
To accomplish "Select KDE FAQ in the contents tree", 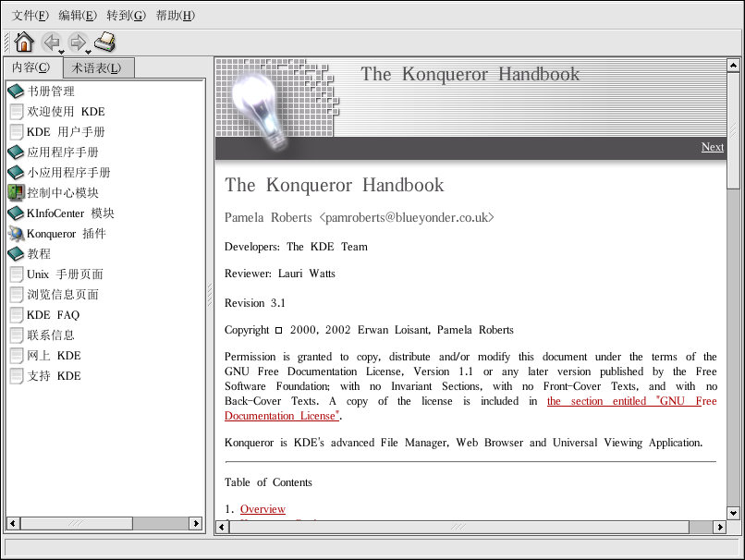I will click(x=53, y=315).
